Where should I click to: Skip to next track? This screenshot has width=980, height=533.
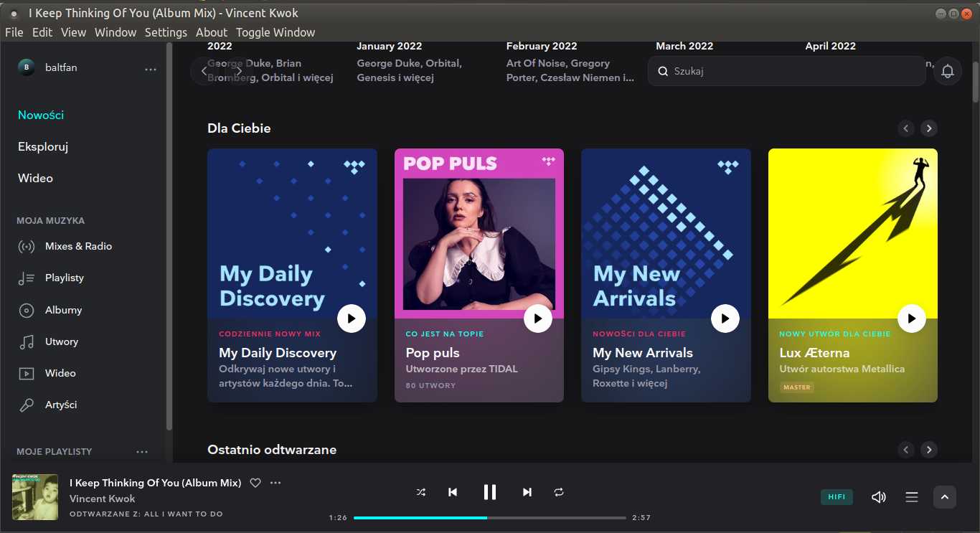(x=527, y=492)
